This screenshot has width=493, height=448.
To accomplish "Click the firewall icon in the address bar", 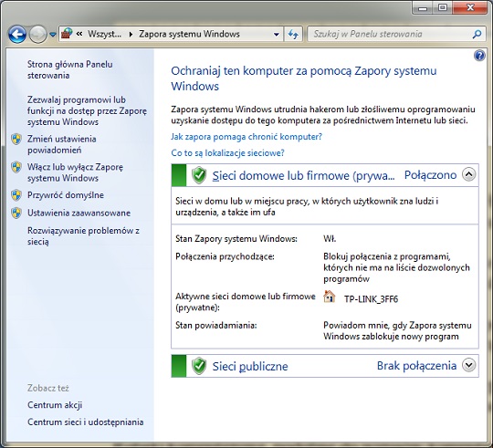I will click(x=67, y=34).
